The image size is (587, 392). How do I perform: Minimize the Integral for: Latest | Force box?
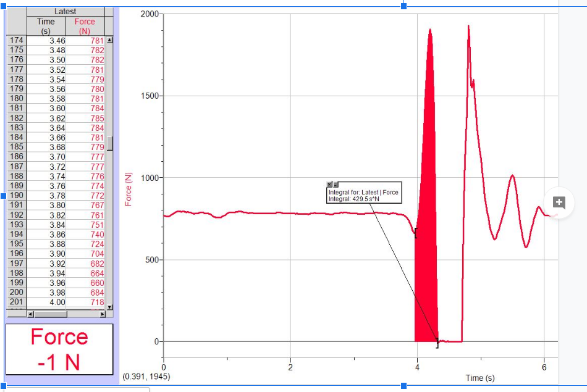point(335,185)
